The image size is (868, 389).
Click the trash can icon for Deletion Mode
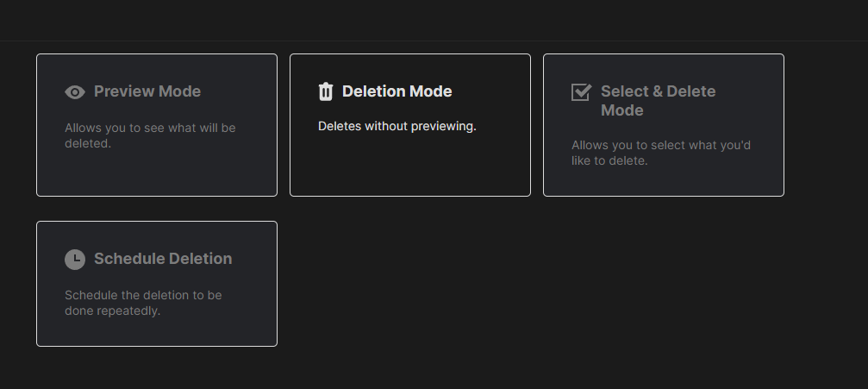pyautogui.click(x=326, y=91)
